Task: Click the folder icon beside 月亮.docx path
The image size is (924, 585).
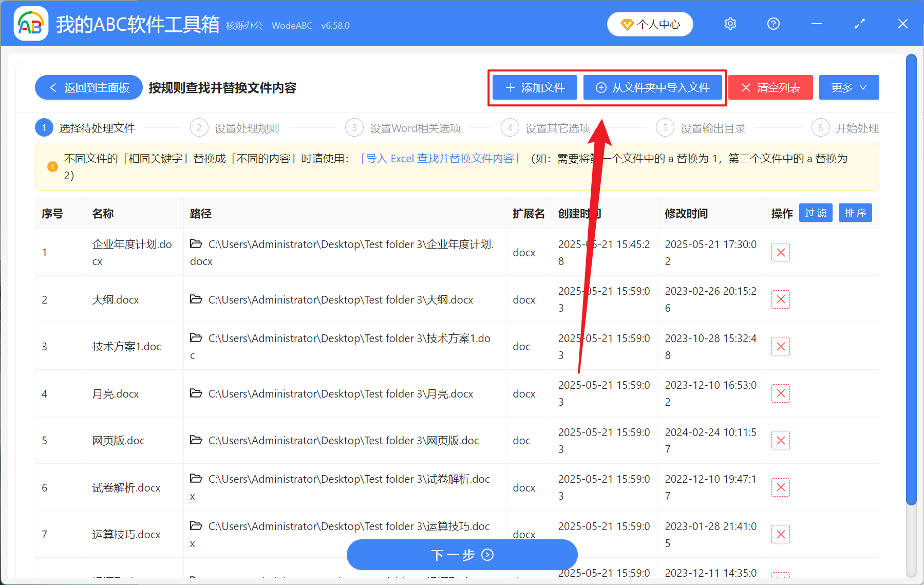Action: click(196, 393)
